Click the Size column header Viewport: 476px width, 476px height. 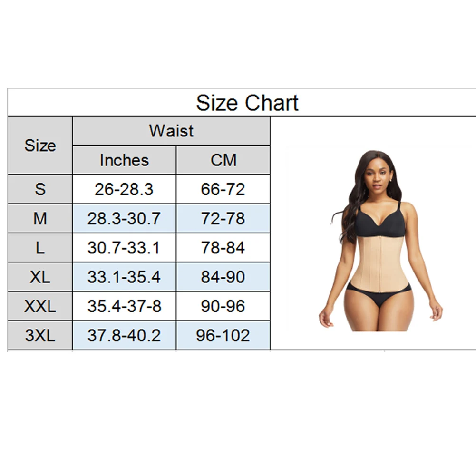[x=40, y=146]
